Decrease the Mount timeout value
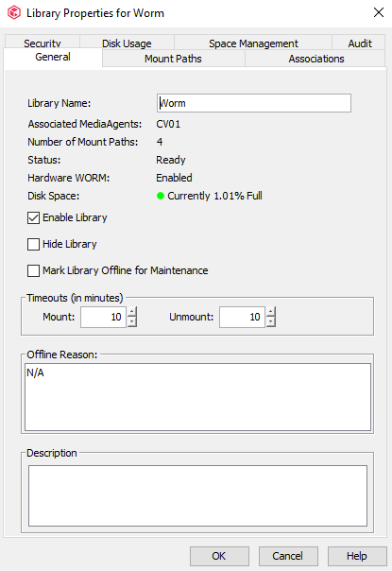392x571 pixels. (x=131, y=322)
